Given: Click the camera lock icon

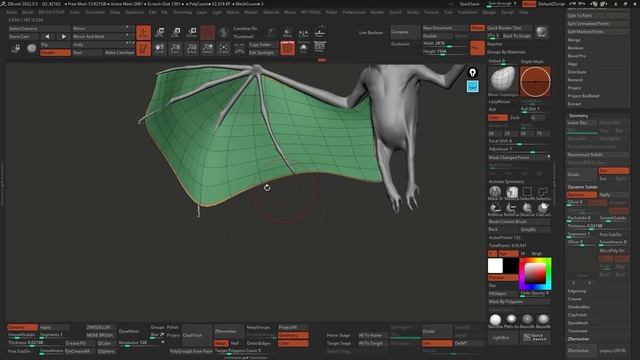Looking at the screenshot, I should point(16,49).
